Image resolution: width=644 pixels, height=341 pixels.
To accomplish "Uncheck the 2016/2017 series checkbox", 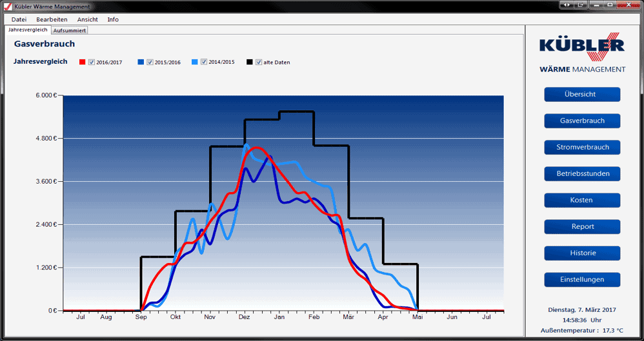I will [x=92, y=63].
